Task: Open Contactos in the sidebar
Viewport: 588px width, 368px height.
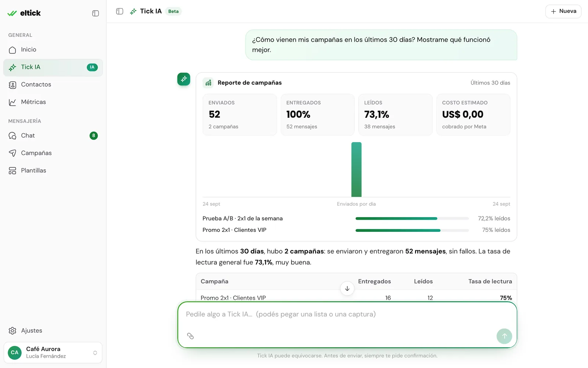Action: point(53,85)
